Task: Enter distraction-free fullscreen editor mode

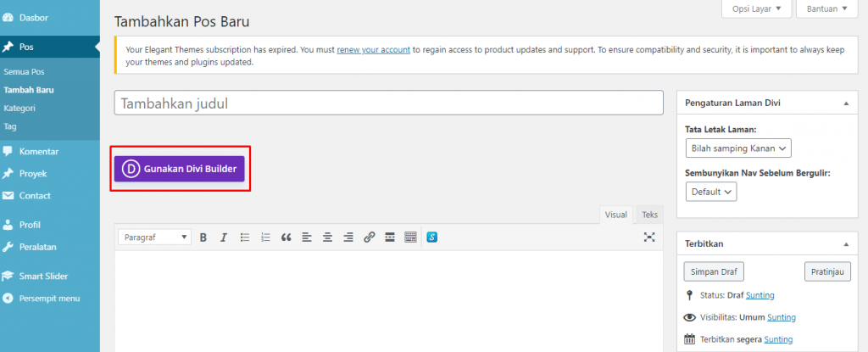Action: click(649, 237)
